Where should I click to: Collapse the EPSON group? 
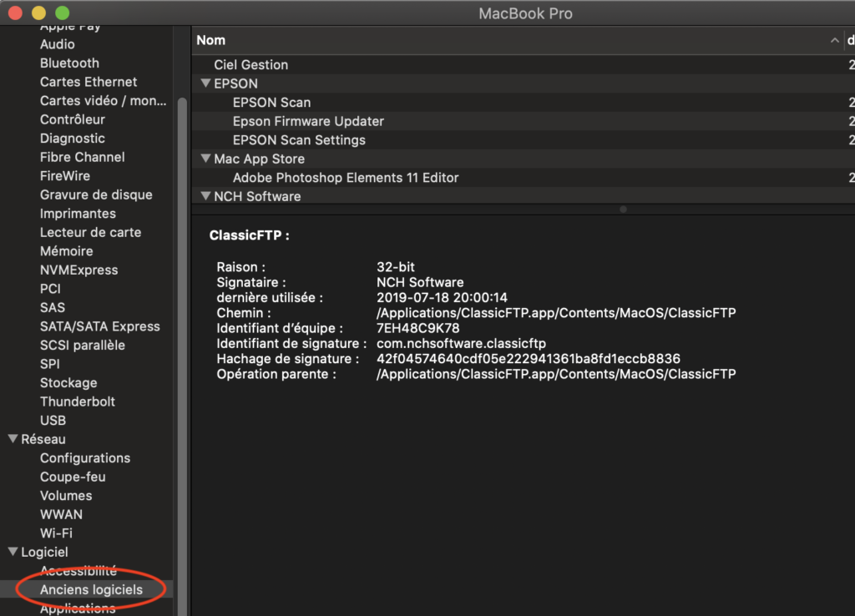[x=205, y=83]
